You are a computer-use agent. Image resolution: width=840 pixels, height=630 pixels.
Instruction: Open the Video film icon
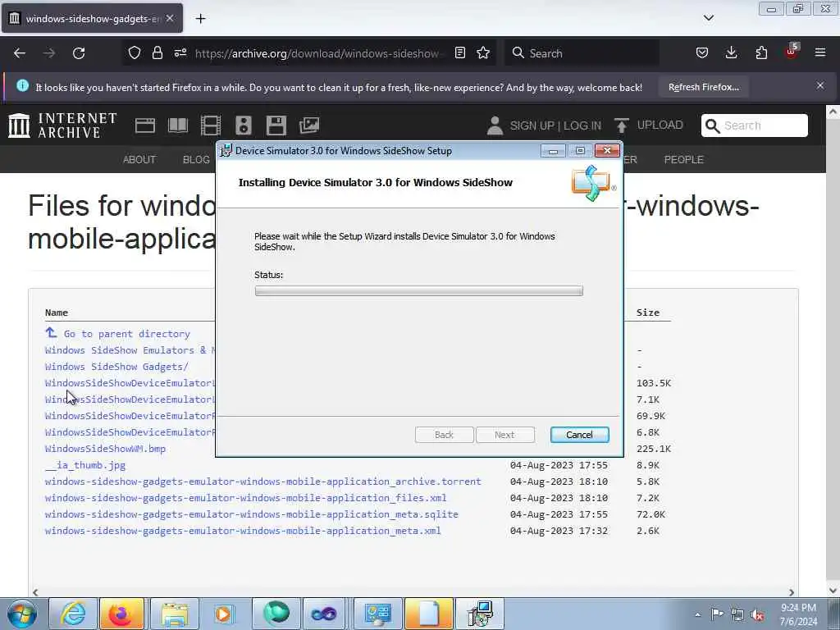pos(211,126)
